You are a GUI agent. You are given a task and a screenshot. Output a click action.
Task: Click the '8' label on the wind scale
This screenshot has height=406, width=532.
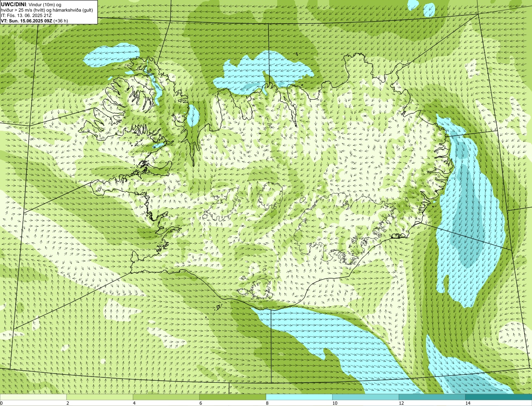[x=267, y=403]
